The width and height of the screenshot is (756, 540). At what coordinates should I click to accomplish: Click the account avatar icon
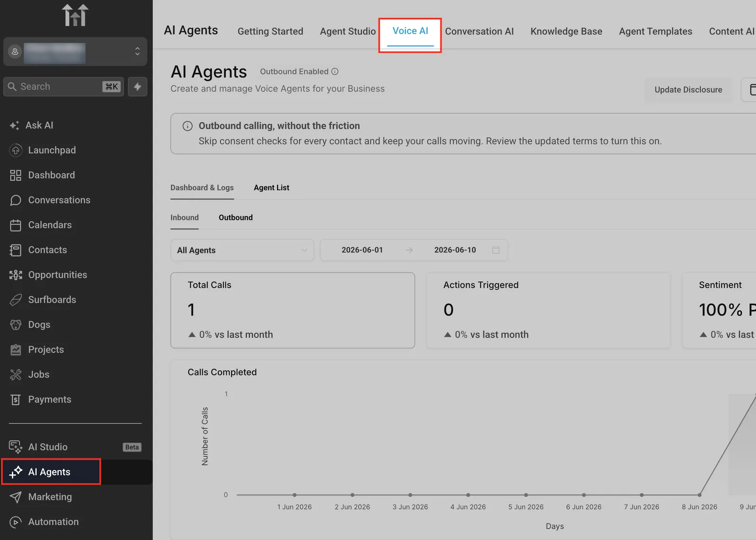pyautogui.click(x=15, y=52)
